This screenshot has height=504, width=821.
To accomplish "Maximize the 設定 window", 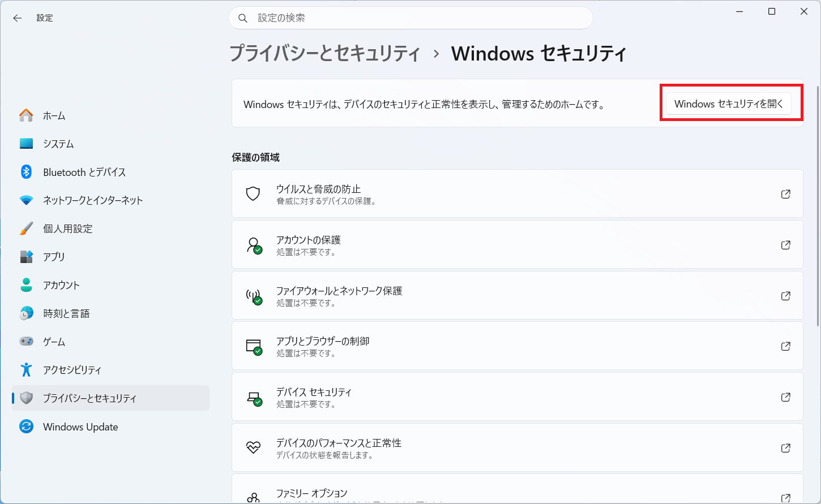I will (772, 11).
